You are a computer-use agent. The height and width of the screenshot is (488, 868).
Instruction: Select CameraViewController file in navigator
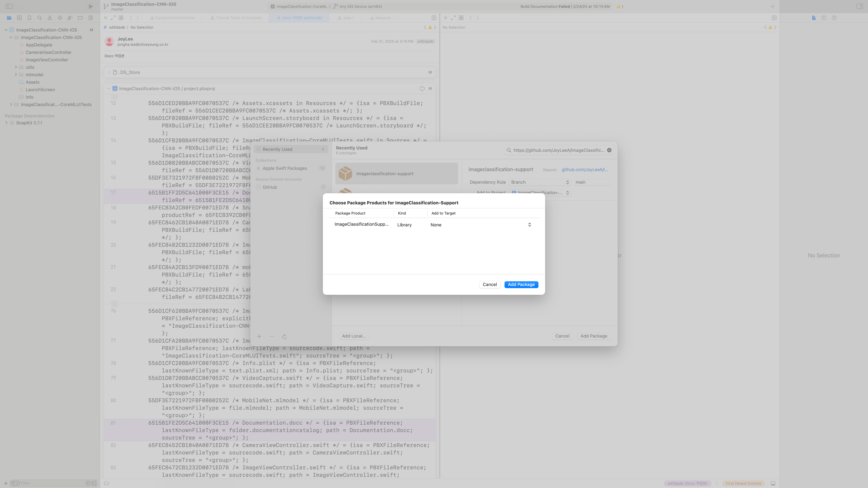pos(49,53)
